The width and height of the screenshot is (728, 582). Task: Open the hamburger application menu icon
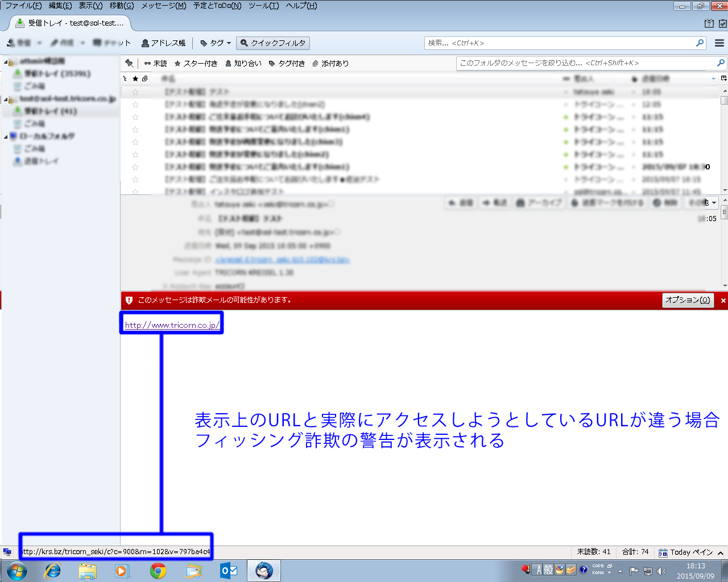tap(719, 43)
